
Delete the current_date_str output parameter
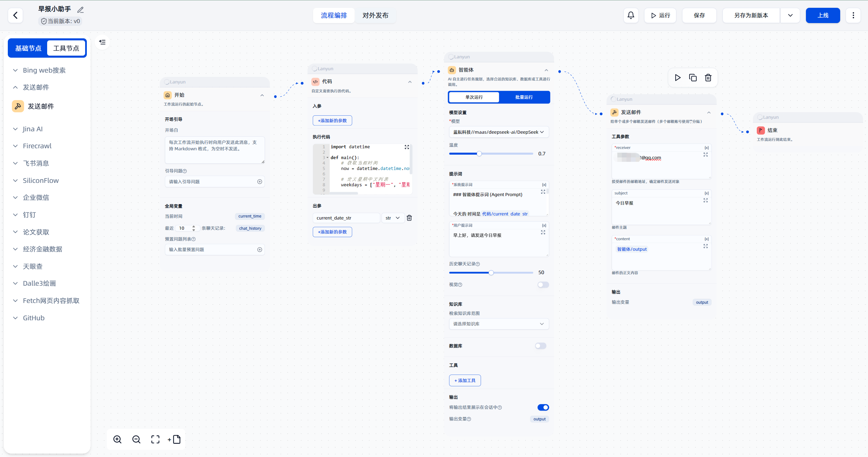409,218
